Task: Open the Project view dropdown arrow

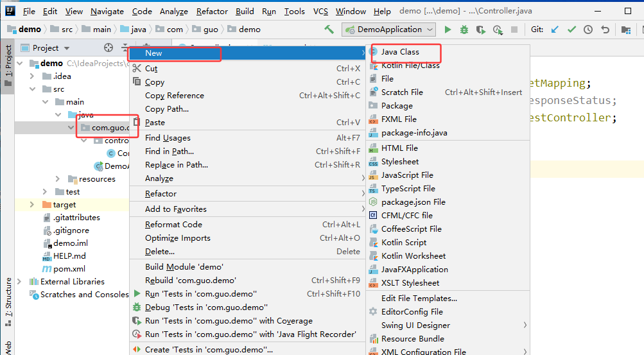Action: click(67, 48)
